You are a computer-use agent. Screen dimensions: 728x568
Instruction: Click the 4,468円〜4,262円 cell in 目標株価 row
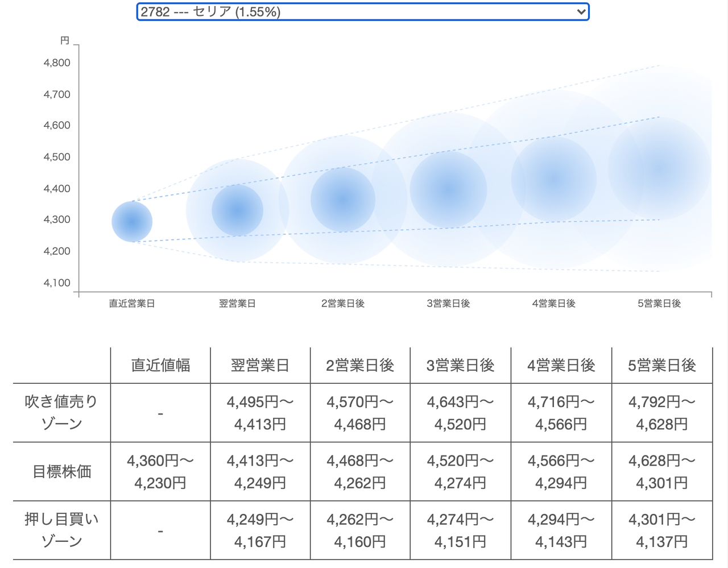point(361,471)
